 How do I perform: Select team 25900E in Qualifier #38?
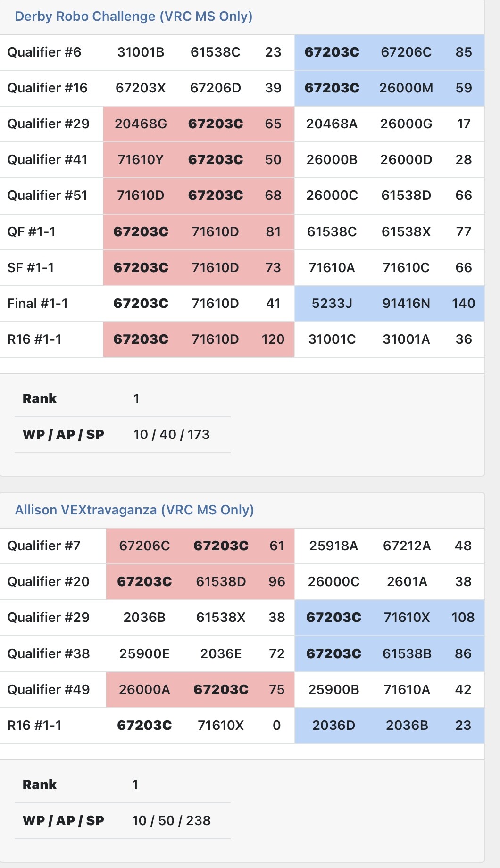click(x=144, y=654)
